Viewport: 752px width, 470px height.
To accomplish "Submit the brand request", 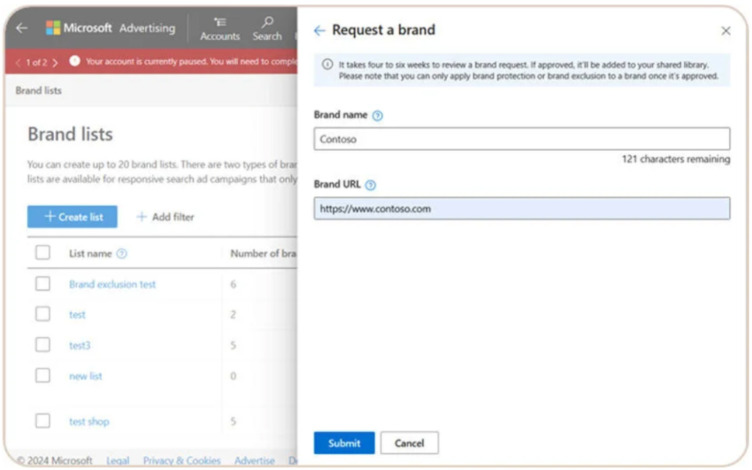I will [x=344, y=443].
